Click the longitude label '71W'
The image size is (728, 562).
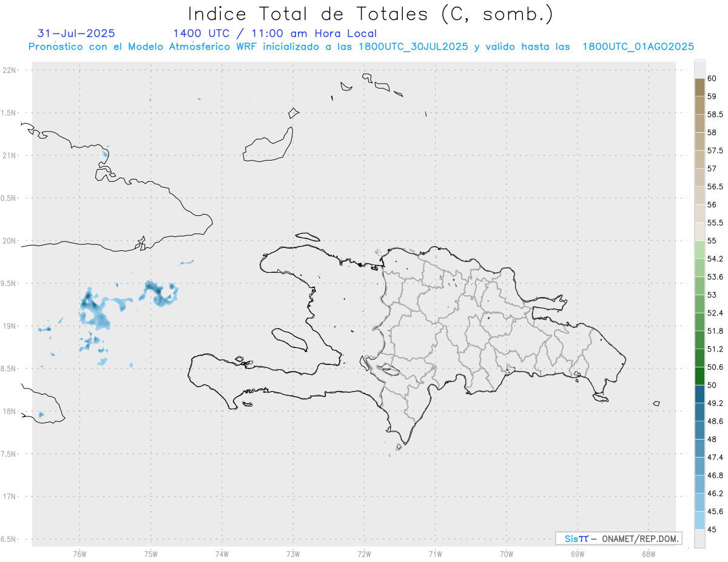[x=435, y=554]
